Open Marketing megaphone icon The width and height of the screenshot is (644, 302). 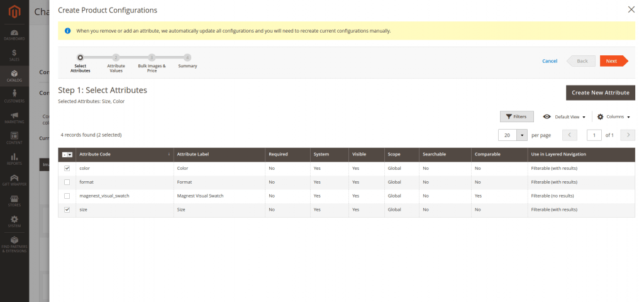click(14, 118)
